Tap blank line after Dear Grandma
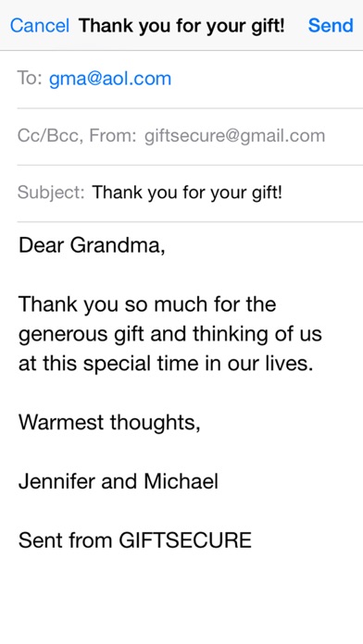Viewport: 363px width, 644px height. (181, 275)
